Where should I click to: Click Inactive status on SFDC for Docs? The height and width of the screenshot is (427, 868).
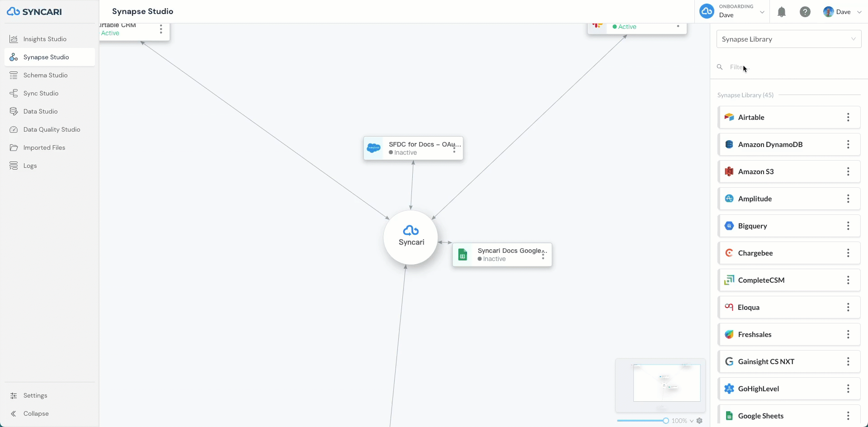point(403,152)
